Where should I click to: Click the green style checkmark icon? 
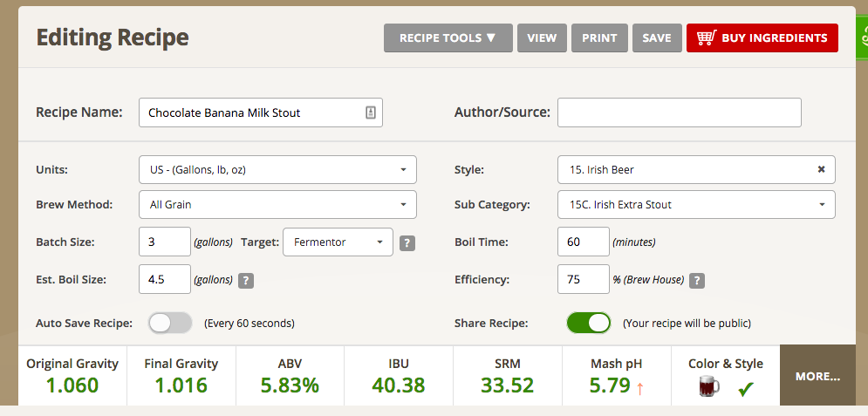746,388
